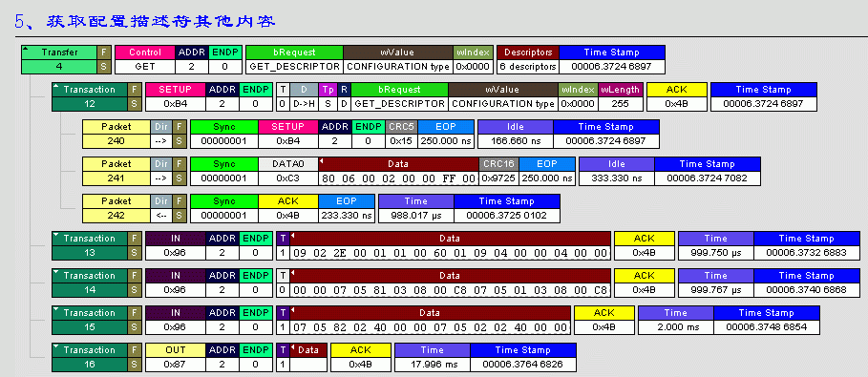Image resolution: width=868 pixels, height=377 pixels.
Task: Click the yellow ACK field in Transaction 12
Action: pyautogui.click(x=677, y=90)
